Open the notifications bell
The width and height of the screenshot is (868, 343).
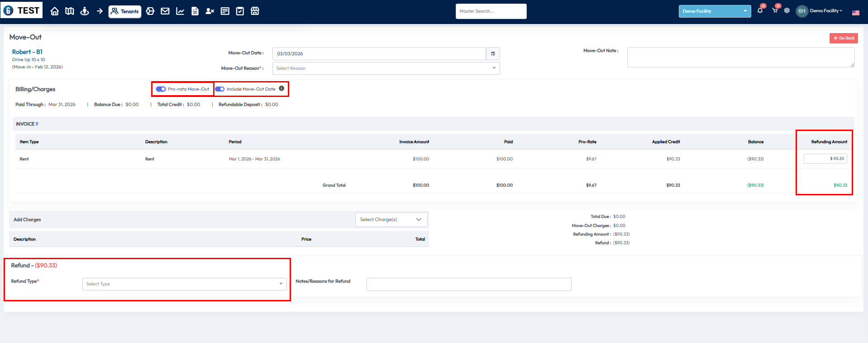tap(760, 10)
